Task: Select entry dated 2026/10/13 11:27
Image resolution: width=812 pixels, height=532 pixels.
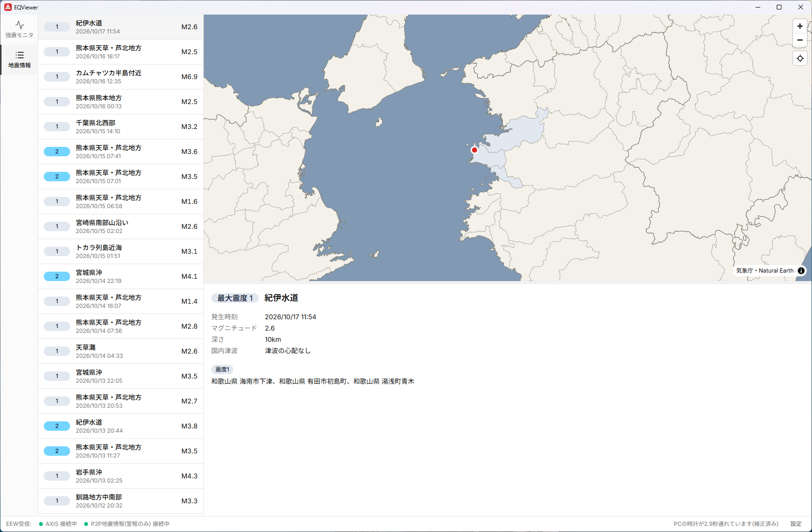Action: (x=120, y=451)
